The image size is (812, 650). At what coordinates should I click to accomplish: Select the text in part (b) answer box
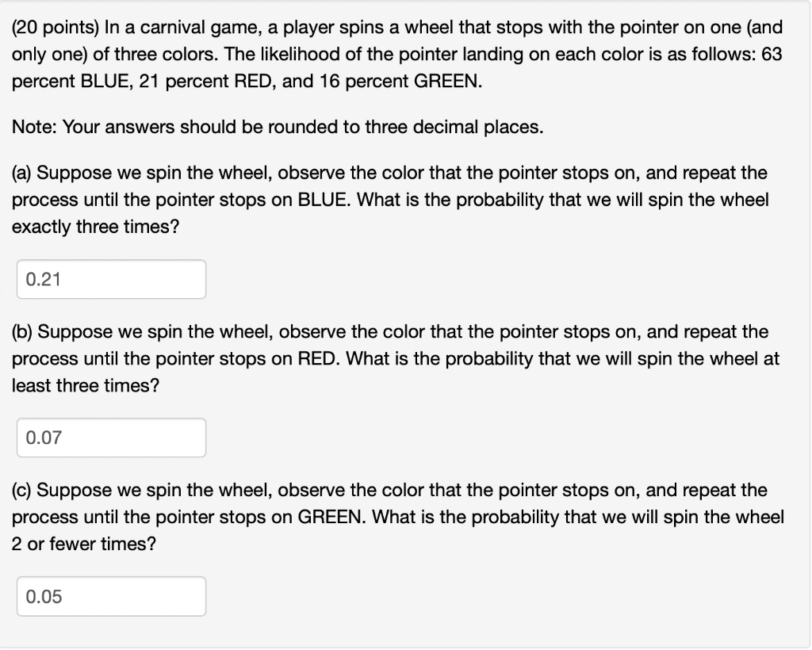click(x=42, y=438)
